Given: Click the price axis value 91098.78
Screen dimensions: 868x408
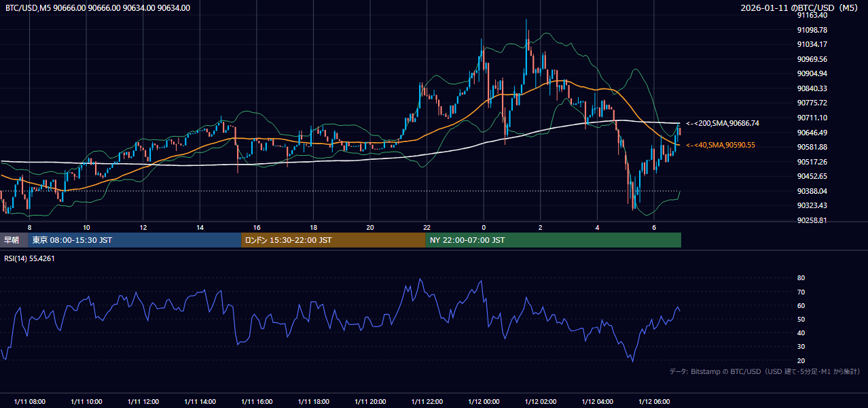Looking at the screenshot, I should 812,30.
